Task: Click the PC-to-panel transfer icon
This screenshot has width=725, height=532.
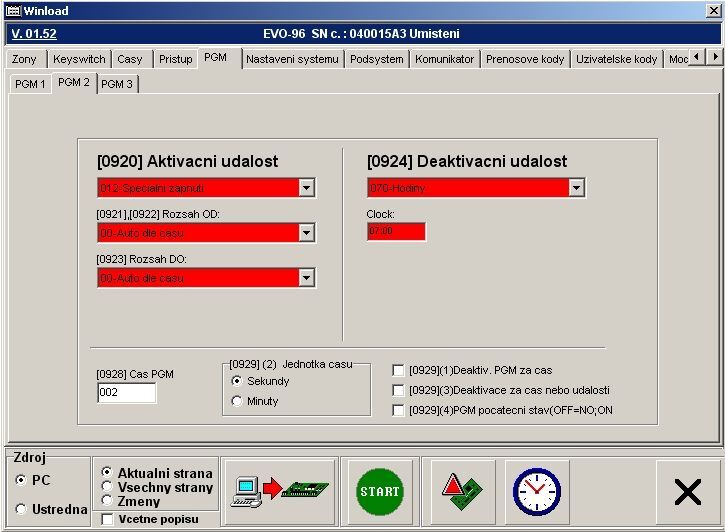Action: (x=279, y=490)
